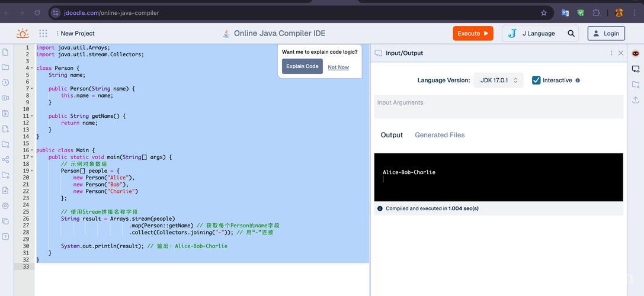644x296 pixels.
Task: Dismiss with the Not Now link
Action: pyautogui.click(x=338, y=67)
